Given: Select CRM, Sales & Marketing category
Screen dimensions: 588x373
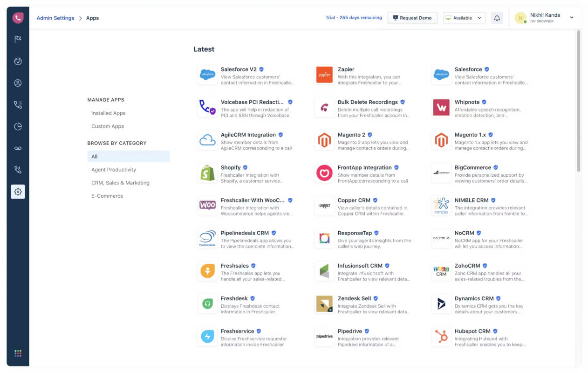Looking at the screenshot, I should [120, 183].
